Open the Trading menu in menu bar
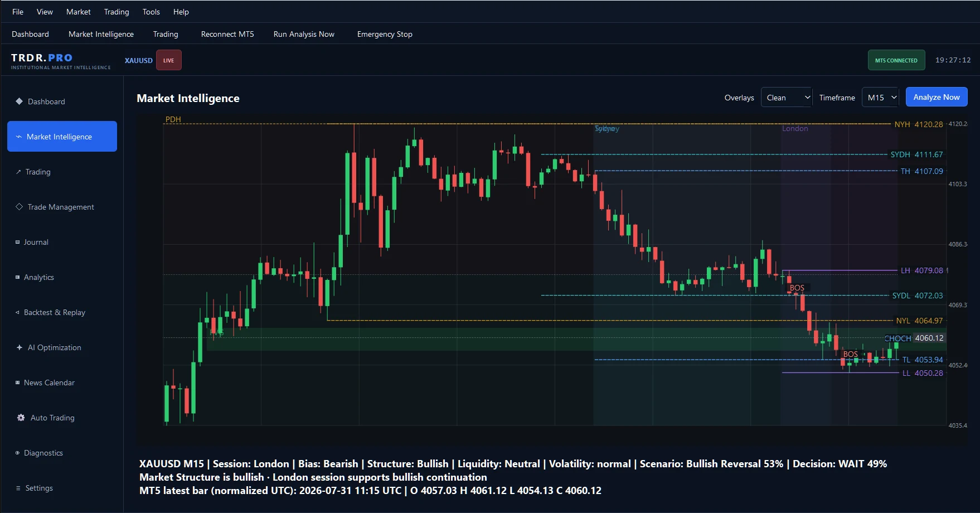Image resolution: width=980 pixels, height=513 pixels. pyautogui.click(x=117, y=12)
